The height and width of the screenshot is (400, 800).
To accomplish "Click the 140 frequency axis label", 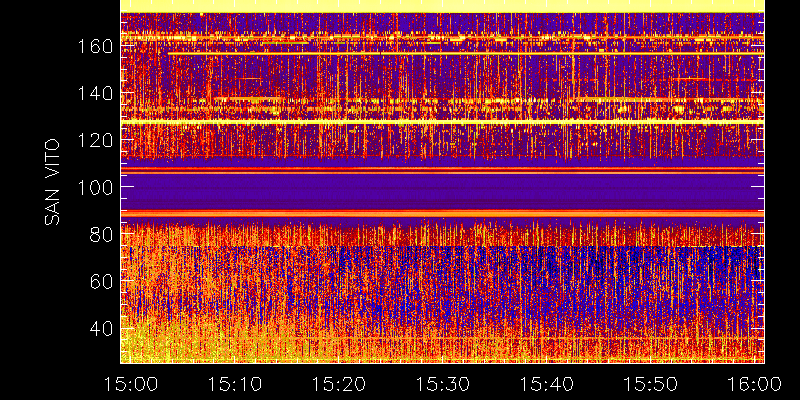I will (95, 94).
